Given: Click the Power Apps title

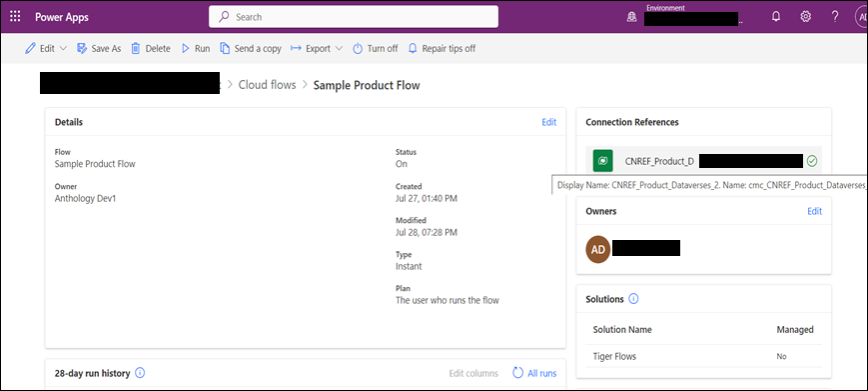Looking at the screenshot, I should [x=62, y=17].
